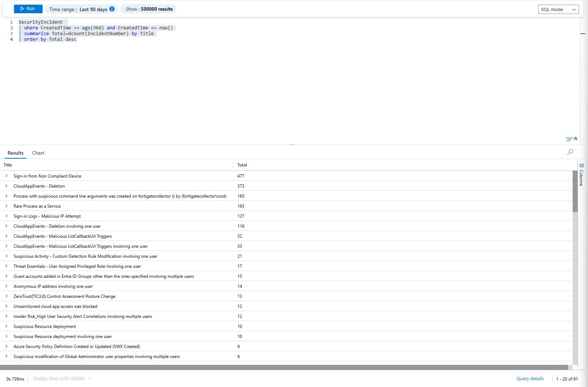Open the Query details link
Image resolution: width=588 pixels, height=387 pixels.
pos(530,378)
